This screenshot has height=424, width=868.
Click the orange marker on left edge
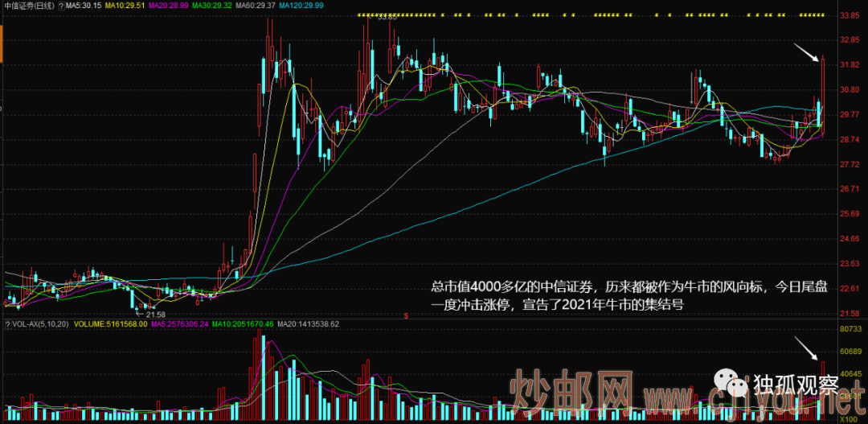click(2, 51)
